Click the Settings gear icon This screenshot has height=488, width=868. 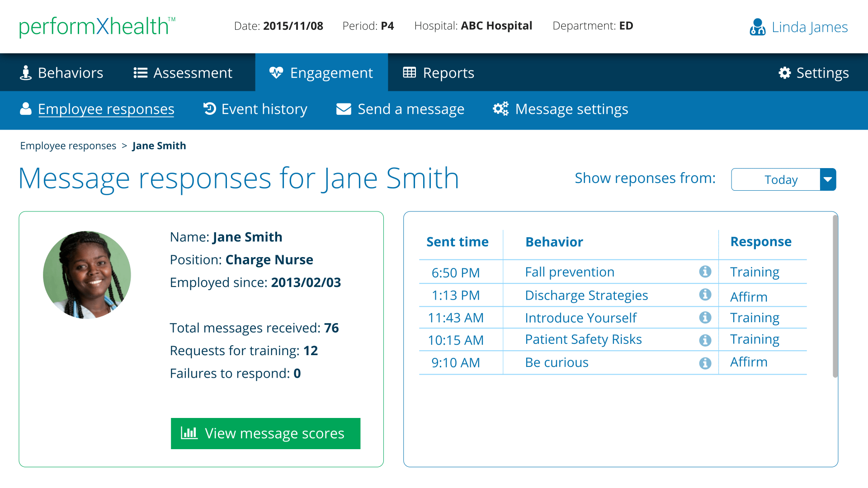tap(785, 73)
